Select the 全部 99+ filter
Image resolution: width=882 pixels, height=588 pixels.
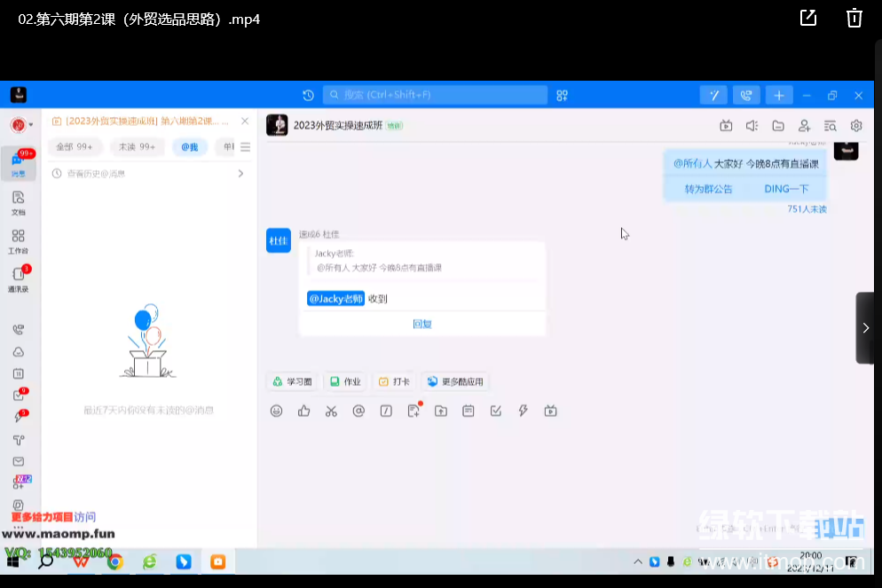point(75,147)
